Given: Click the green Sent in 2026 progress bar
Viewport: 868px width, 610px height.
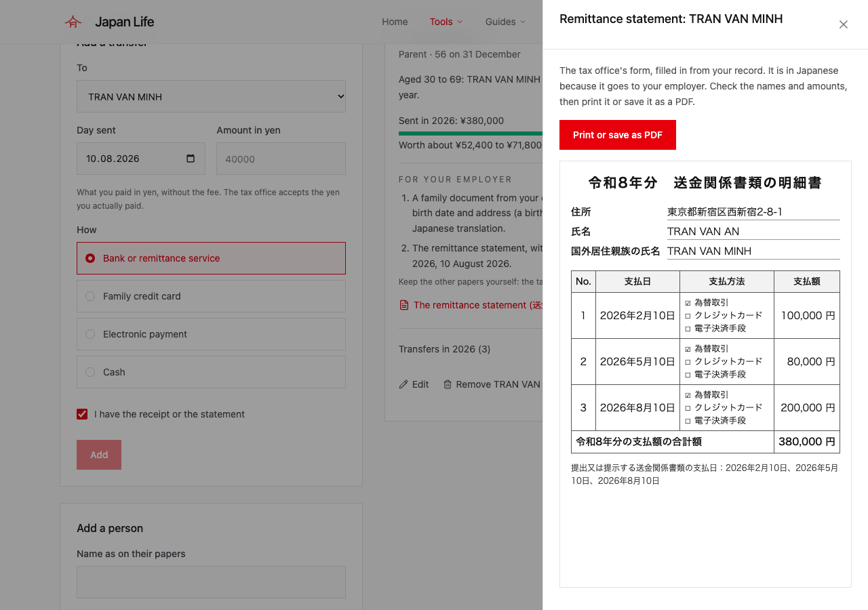Looking at the screenshot, I should point(471,134).
